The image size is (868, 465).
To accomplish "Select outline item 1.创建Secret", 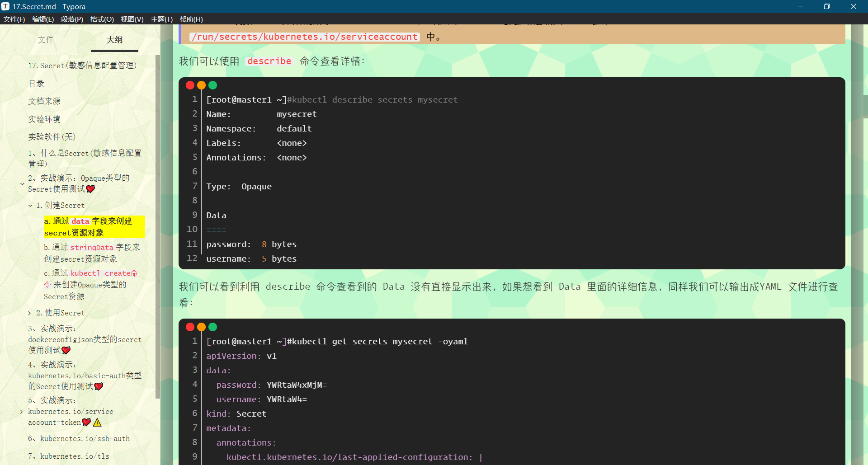I will pos(60,205).
